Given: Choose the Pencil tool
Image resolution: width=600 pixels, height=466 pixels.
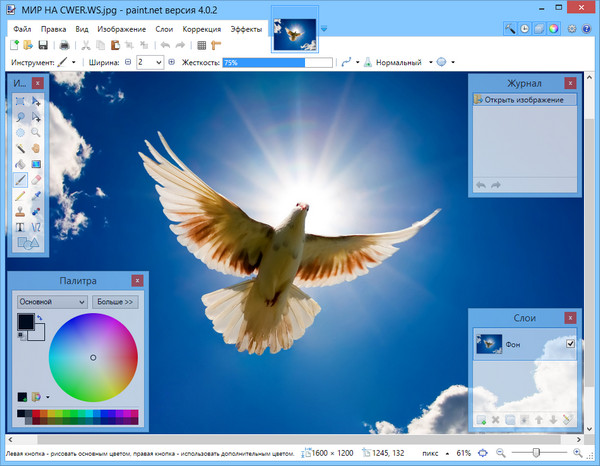Looking at the screenshot, I should [x=21, y=196].
